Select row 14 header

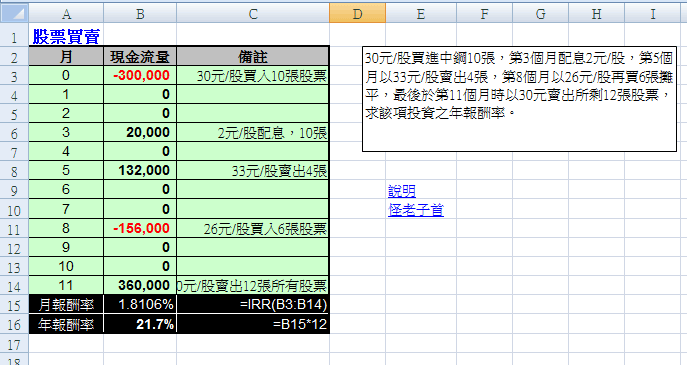(x=14, y=286)
